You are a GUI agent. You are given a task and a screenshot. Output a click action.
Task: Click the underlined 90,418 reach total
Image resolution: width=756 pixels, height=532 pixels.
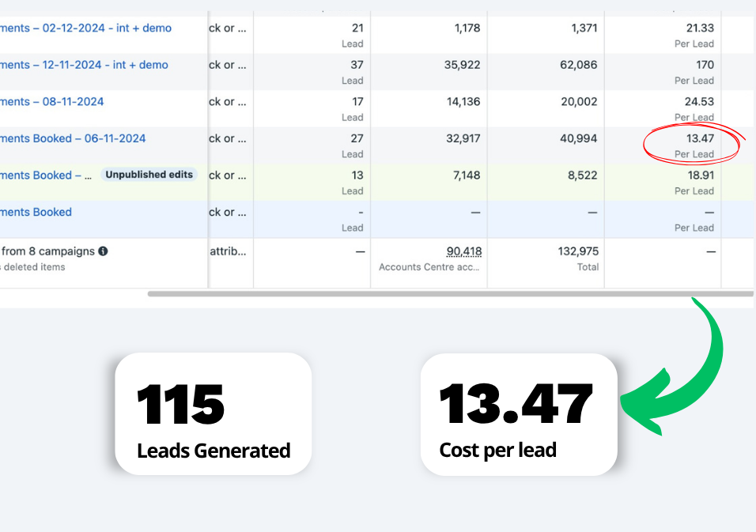[x=463, y=251]
